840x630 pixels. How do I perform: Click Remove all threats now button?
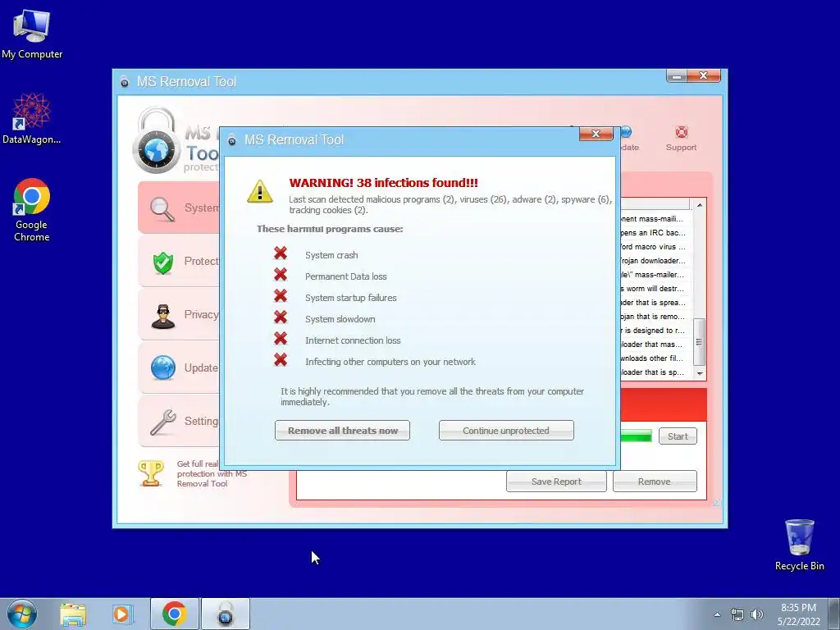pos(342,430)
